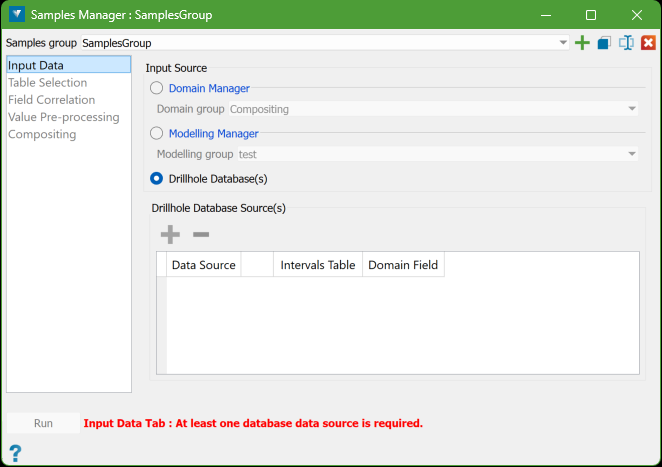Screen dimensions: 662x467
Task: Open the Modelling group dropdown
Action: click(632, 153)
